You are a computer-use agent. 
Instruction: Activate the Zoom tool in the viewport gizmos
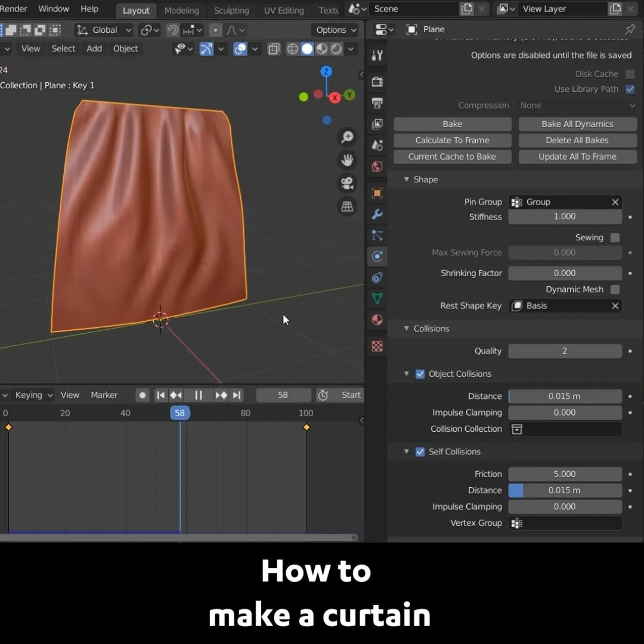tap(347, 137)
